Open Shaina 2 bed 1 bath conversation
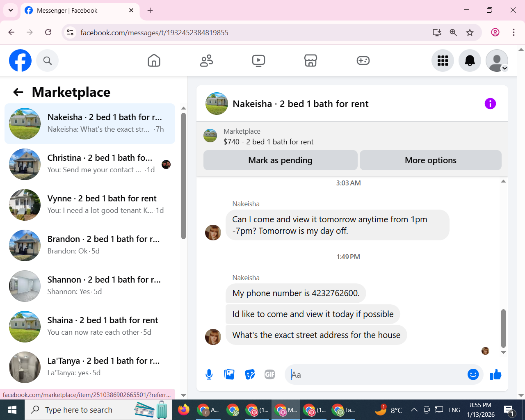The height and width of the screenshot is (420, 525). [90, 326]
